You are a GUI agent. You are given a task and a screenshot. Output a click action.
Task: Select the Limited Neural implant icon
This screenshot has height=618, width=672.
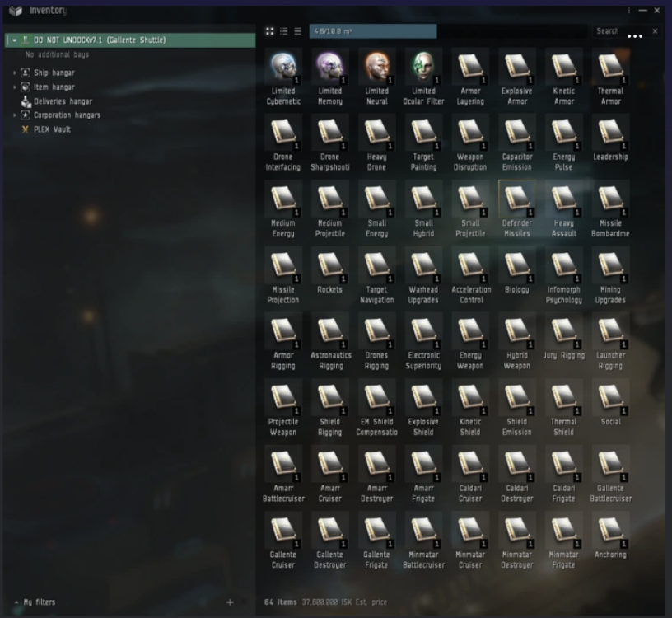tap(376, 66)
